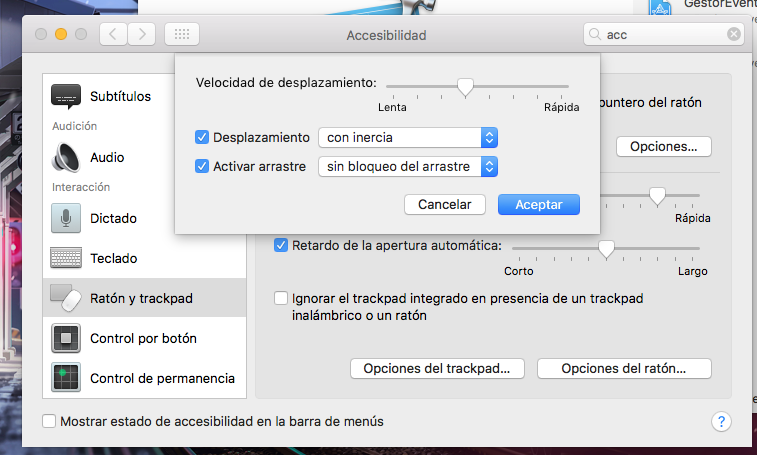Select the Teclado keyboard icon
Image resolution: width=757 pixels, height=455 pixels.
[x=66, y=258]
